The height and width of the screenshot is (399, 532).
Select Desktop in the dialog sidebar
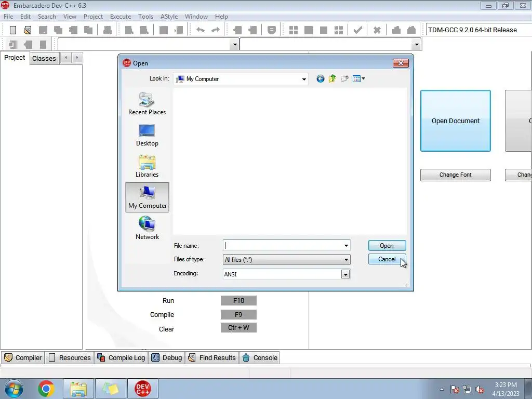pyautogui.click(x=147, y=135)
